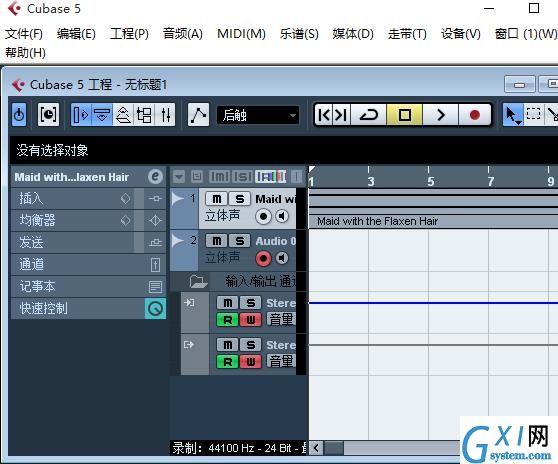
Task: Toggle Read automation on Stereo output channel
Action: [228, 362]
